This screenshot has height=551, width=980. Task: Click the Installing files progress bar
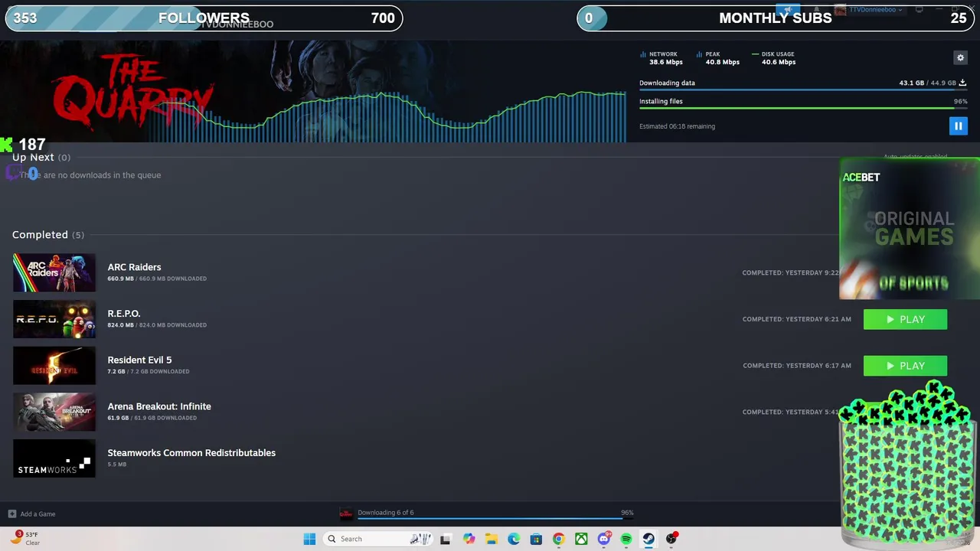click(x=803, y=108)
